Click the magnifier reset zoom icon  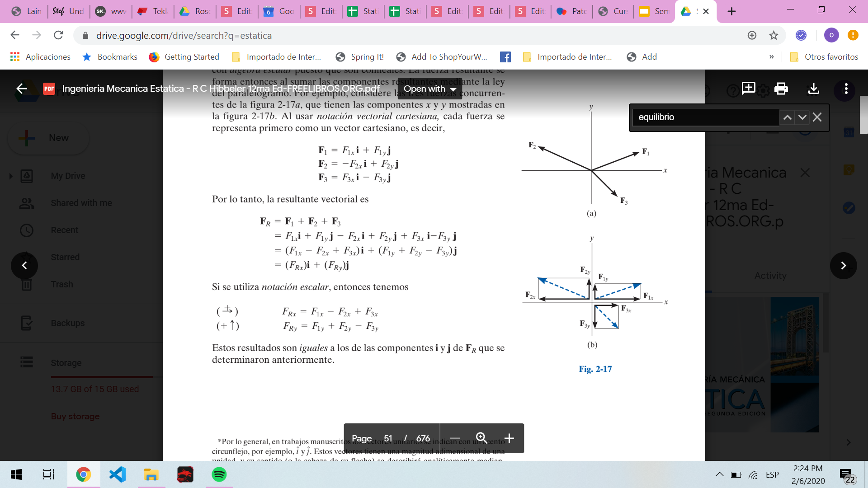pyautogui.click(x=481, y=438)
